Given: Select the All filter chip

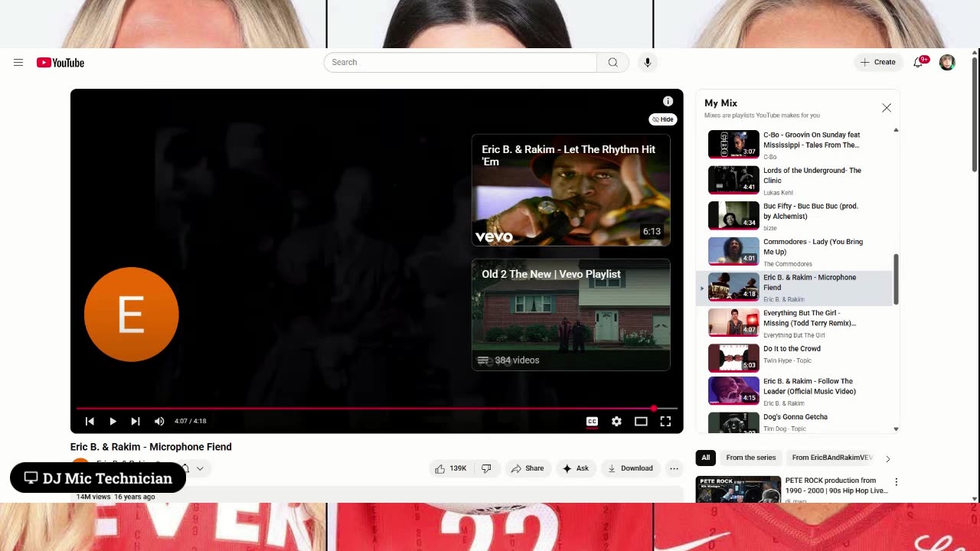Looking at the screenshot, I should tap(706, 458).
